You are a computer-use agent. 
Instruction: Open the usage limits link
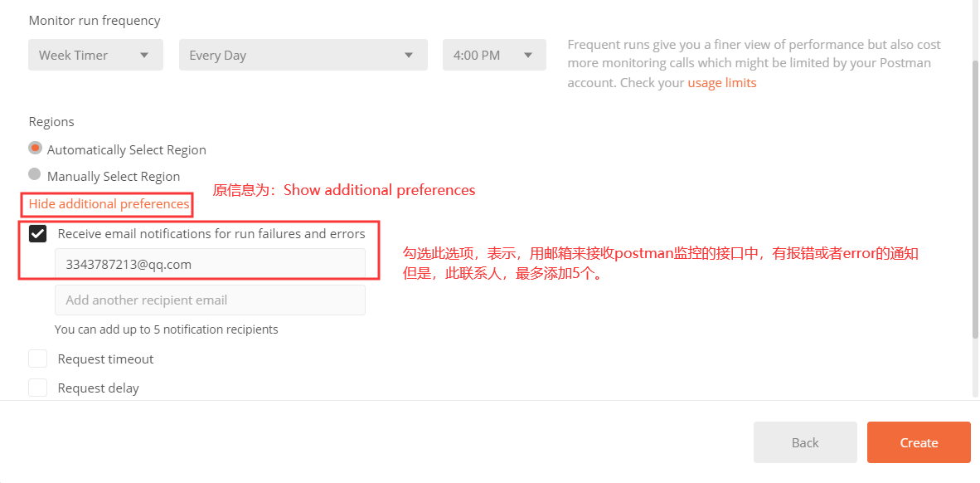click(721, 83)
